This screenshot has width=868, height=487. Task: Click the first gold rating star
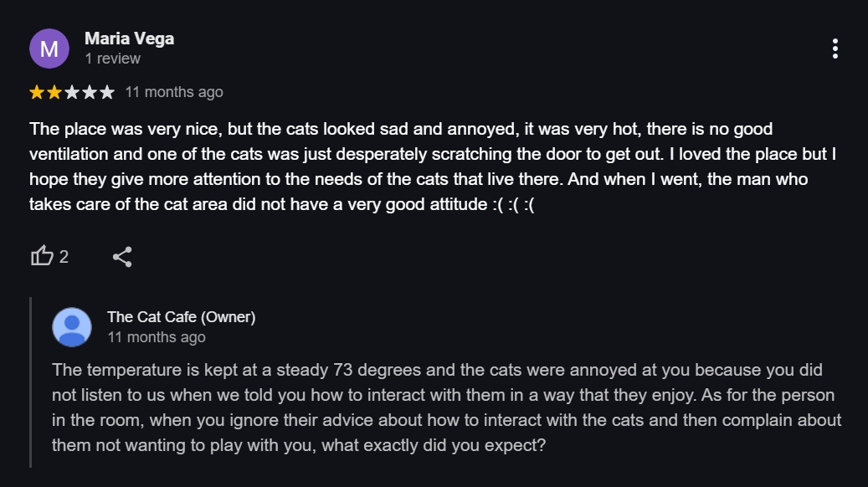click(37, 92)
